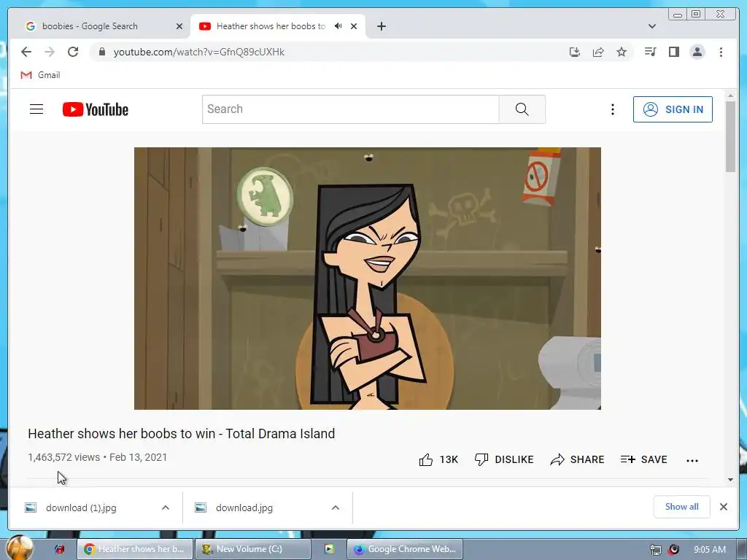View site info padlock icon
747x560 pixels.
(x=101, y=52)
